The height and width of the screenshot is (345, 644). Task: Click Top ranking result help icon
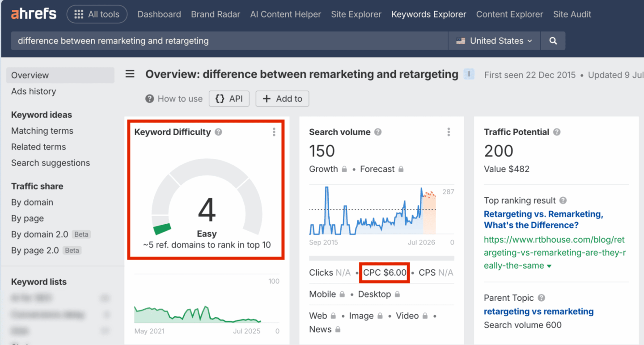(x=563, y=200)
